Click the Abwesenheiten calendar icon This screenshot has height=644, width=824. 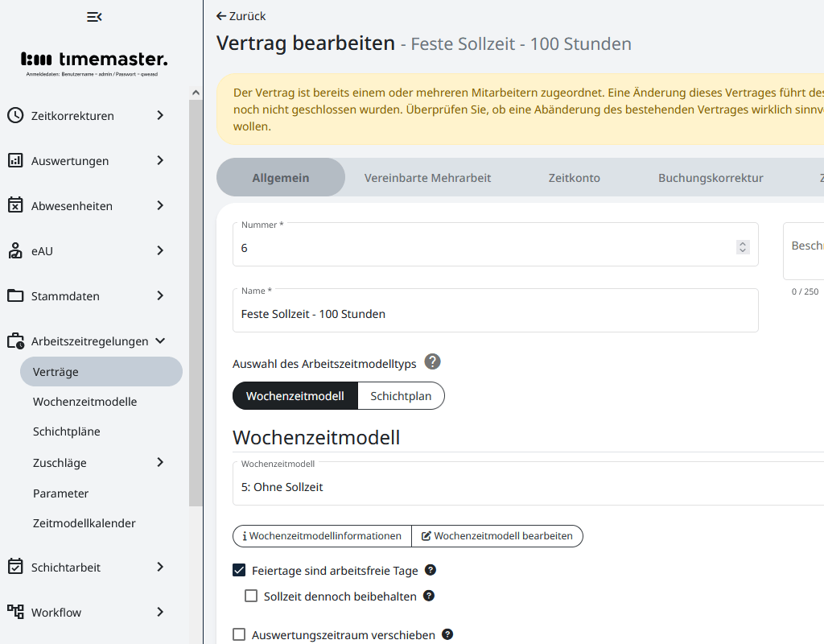coord(16,205)
